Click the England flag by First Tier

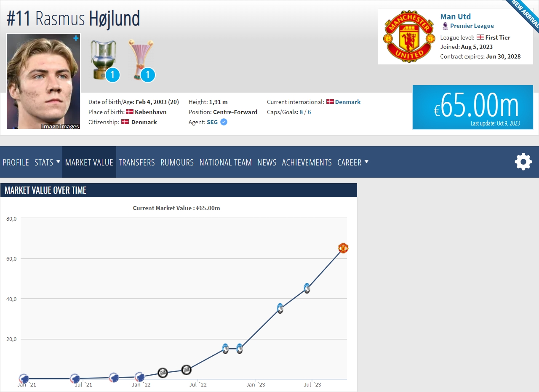click(480, 37)
